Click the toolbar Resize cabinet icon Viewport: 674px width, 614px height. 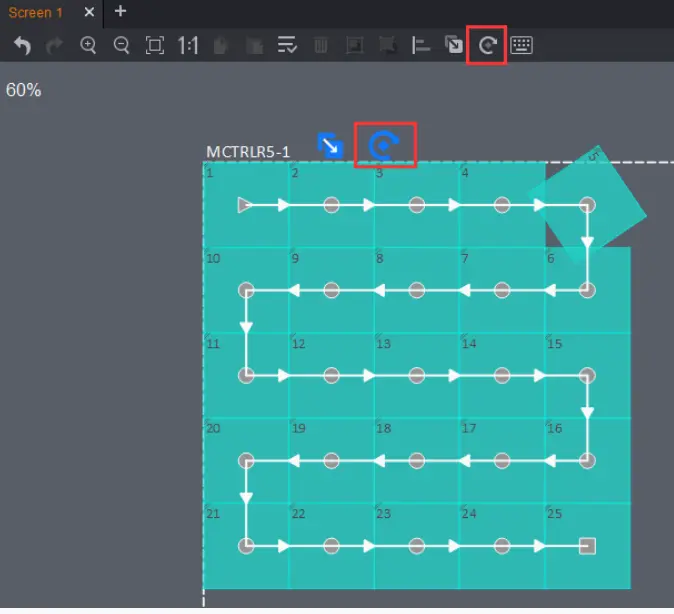pos(453,45)
